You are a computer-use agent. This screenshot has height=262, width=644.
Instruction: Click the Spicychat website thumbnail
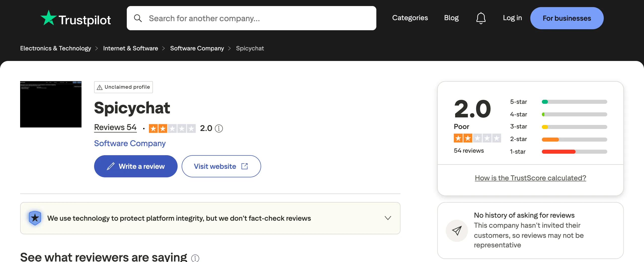click(x=51, y=104)
